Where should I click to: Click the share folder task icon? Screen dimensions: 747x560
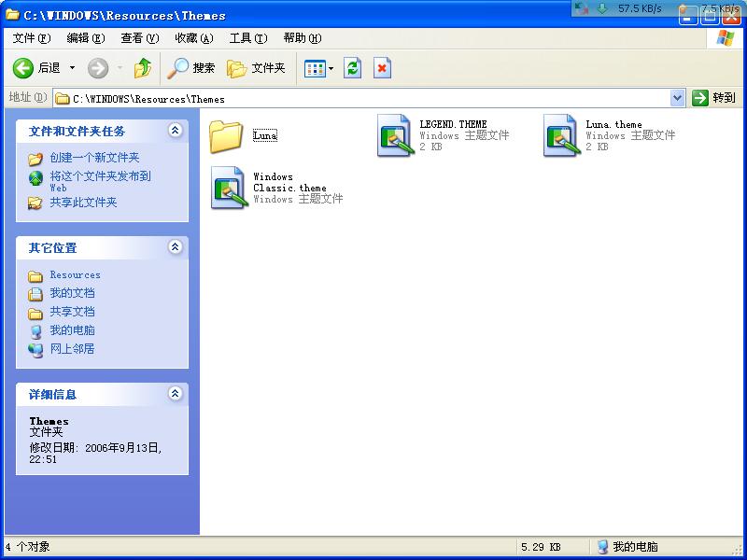[x=35, y=203]
